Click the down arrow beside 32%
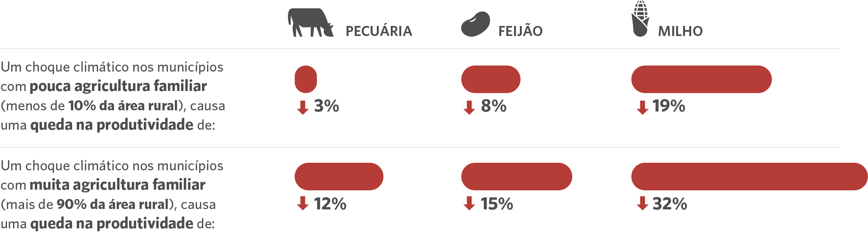868x233 pixels. point(642,203)
